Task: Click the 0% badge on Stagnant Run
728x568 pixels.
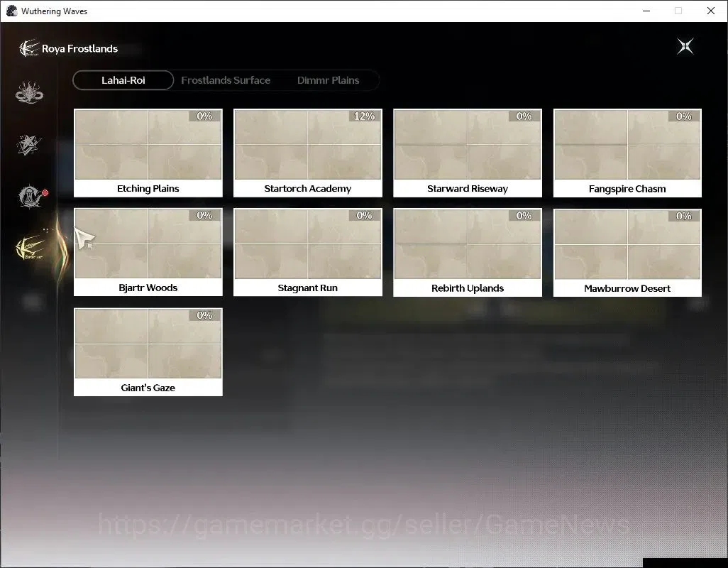Action: 364,216
